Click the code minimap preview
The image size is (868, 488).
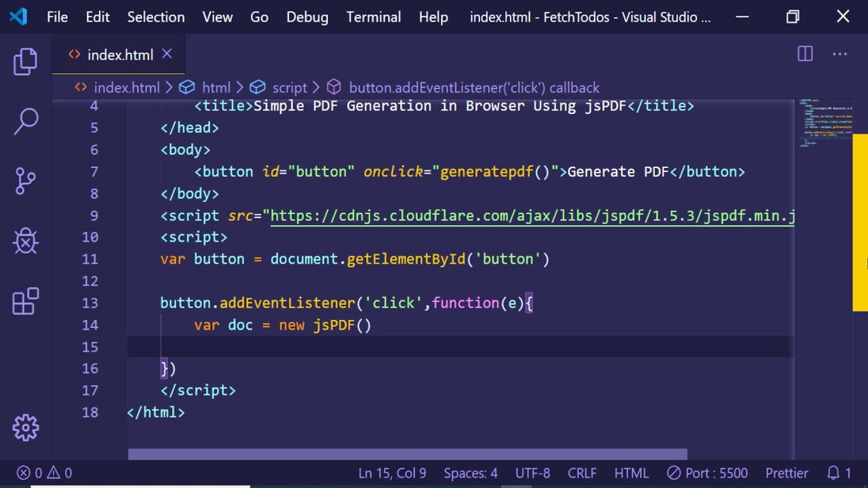825,122
